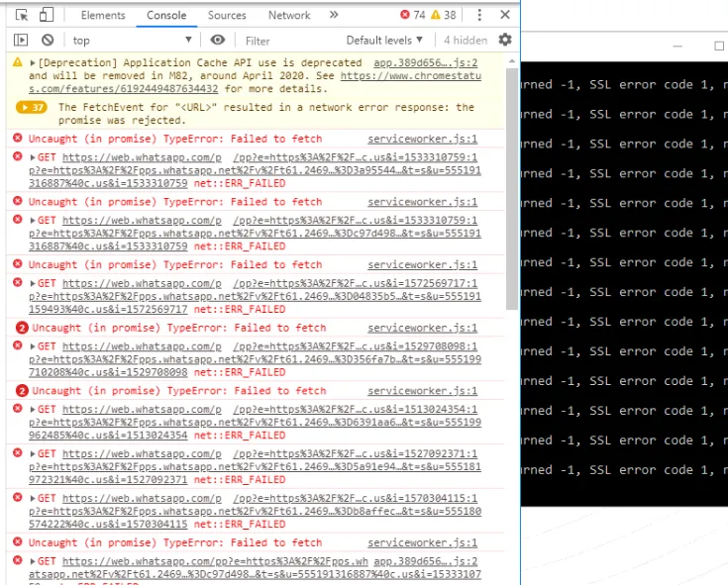The image size is (728, 585).
Task: Maximize the terminal window behind DevTools
Action: point(719,46)
